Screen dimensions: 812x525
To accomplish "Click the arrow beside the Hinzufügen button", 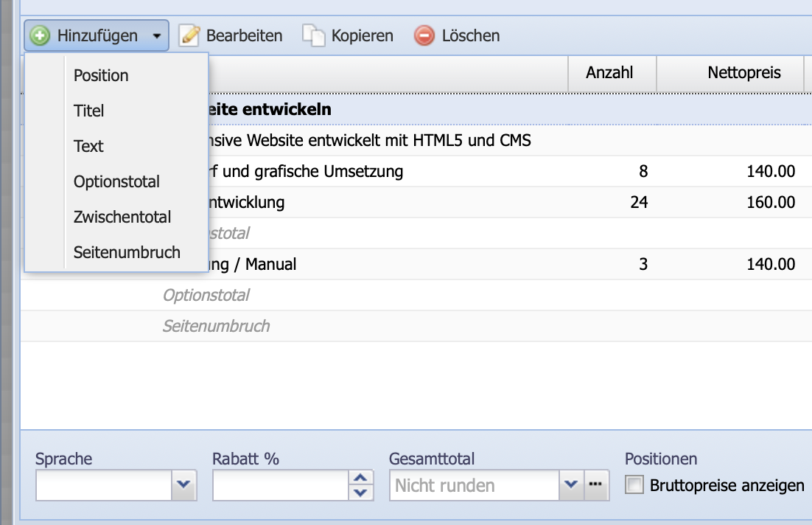I will tap(155, 35).
